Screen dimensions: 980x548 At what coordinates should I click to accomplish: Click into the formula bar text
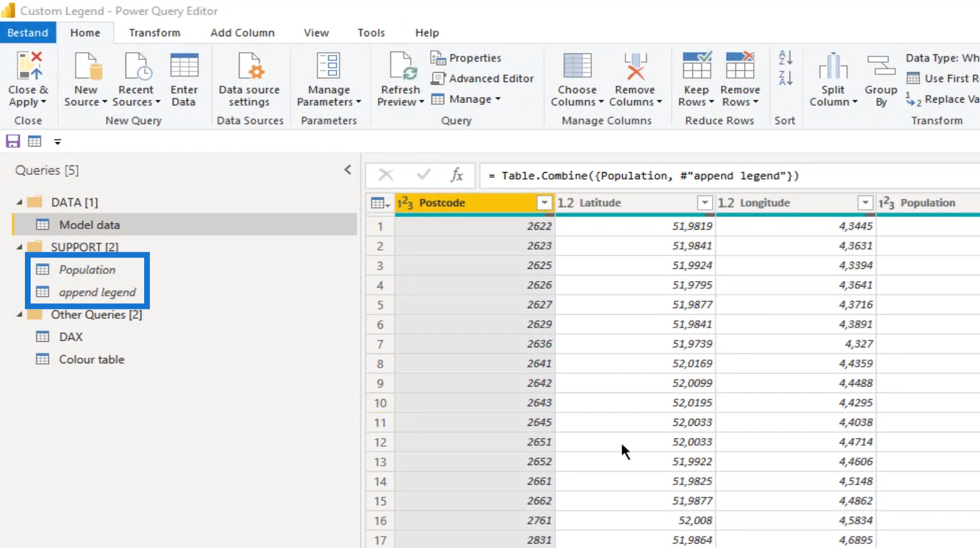click(x=643, y=176)
